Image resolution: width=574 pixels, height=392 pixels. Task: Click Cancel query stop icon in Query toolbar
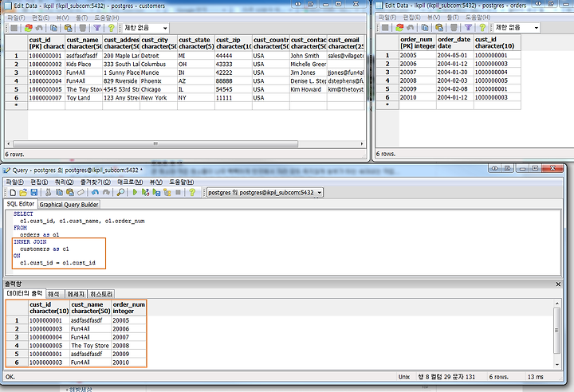click(x=179, y=193)
